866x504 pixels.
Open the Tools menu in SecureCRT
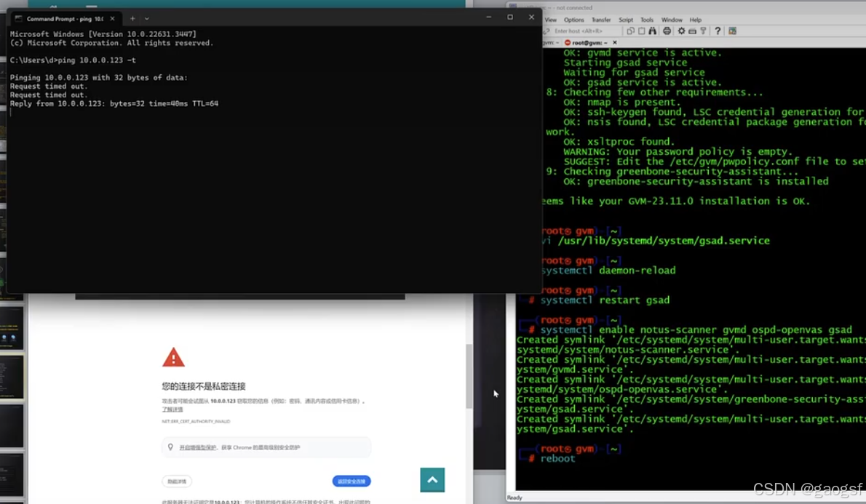click(x=647, y=20)
